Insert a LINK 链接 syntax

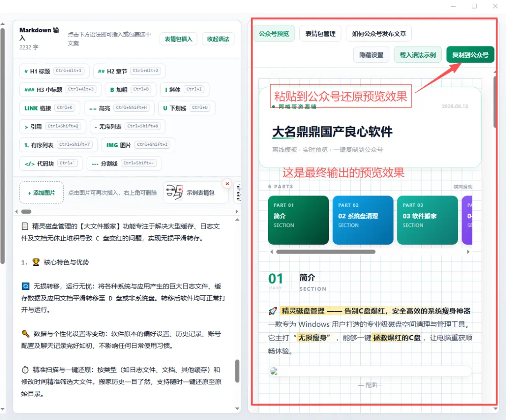(49, 108)
